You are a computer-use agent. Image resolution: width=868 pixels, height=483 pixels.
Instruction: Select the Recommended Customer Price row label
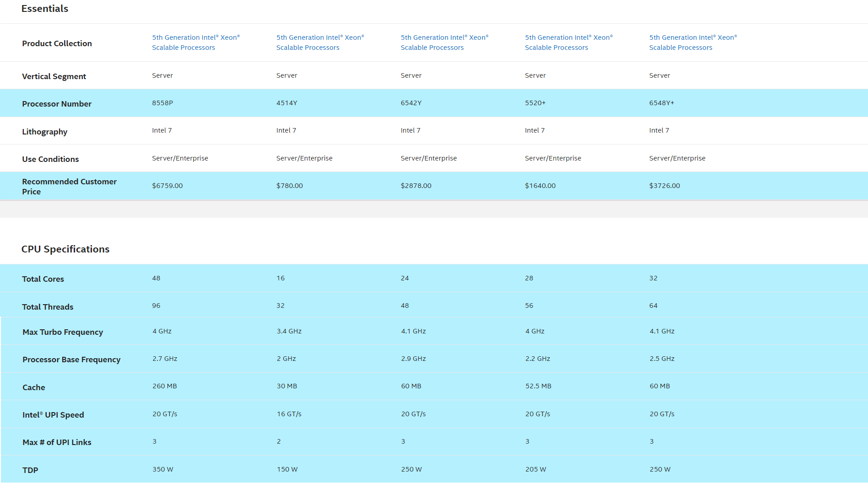click(69, 187)
